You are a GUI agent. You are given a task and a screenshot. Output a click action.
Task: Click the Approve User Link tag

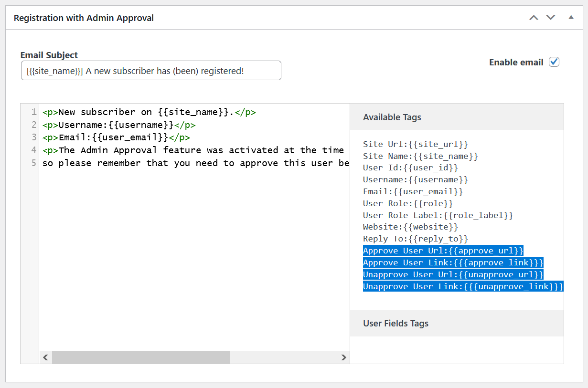point(453,263)
